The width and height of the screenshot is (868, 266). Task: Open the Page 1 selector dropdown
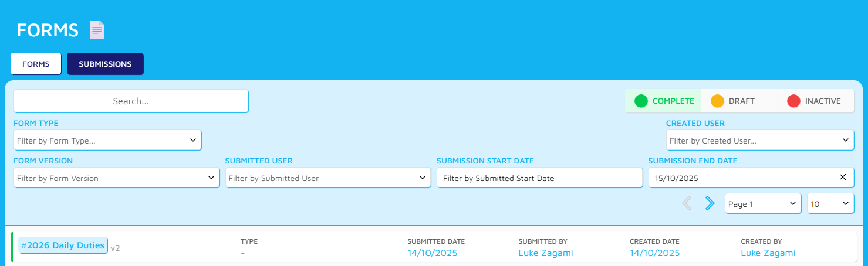pos(763,203)
